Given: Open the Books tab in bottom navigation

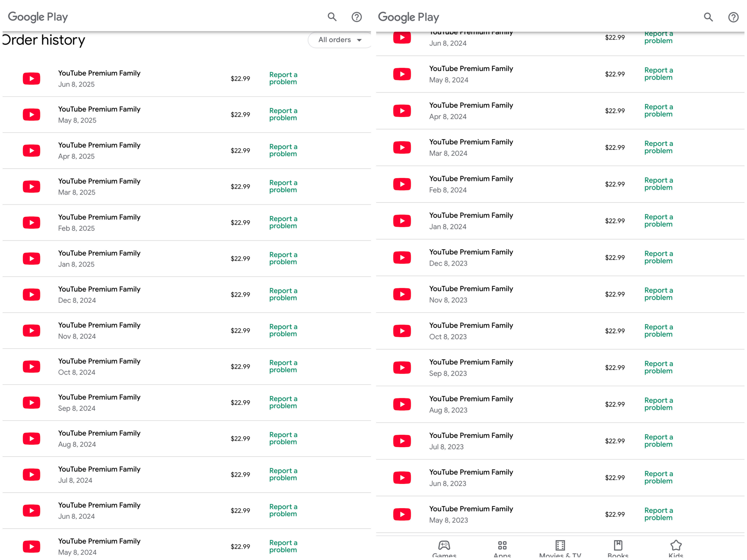Looking at the screenshot, I should 618,549.
